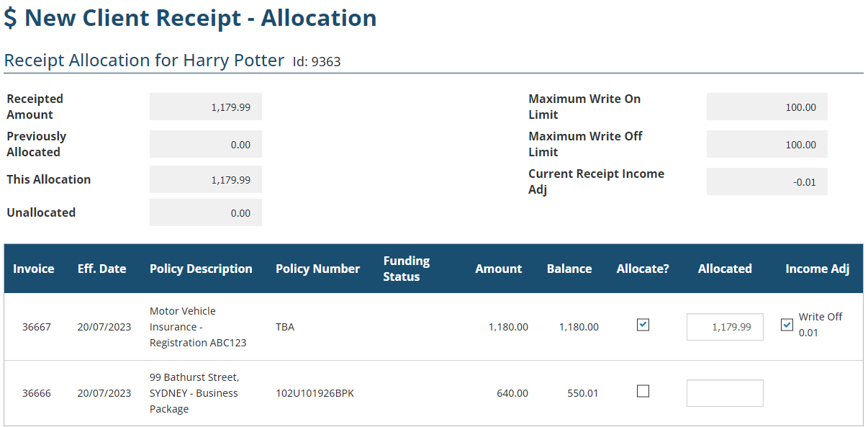Click Current Receipt Income Adj field

pos(767,181)
